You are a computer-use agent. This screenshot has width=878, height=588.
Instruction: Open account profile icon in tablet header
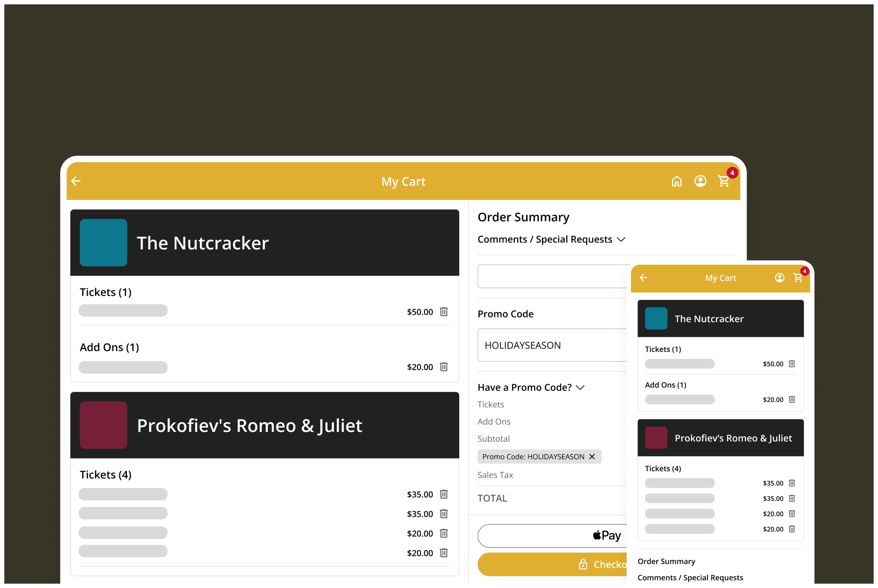[x=700, y=181]
